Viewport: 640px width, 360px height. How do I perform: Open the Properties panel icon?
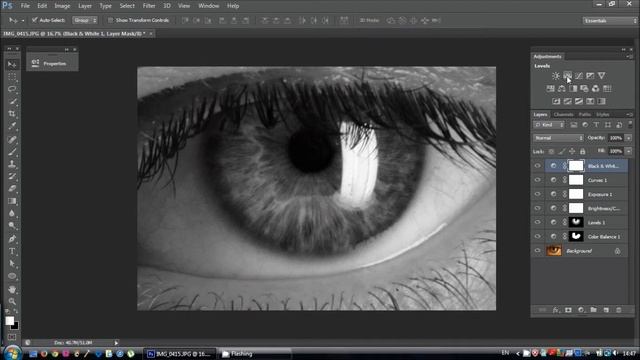pos(36,63)
